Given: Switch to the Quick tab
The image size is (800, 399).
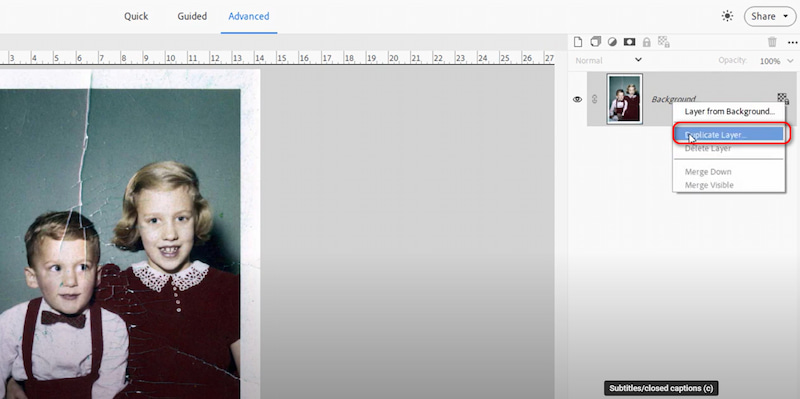Looking at the screenshot, I should [x=136, y=16].
